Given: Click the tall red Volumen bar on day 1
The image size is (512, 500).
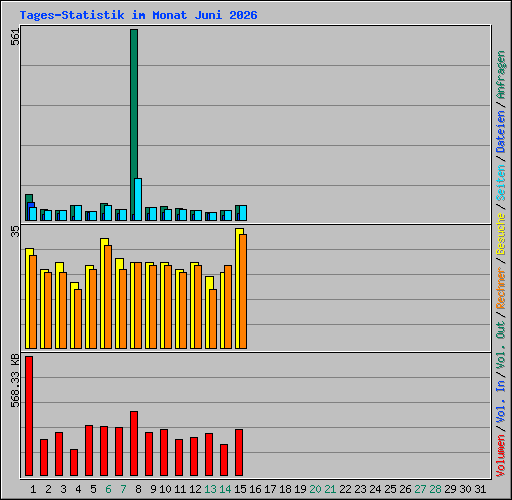Looking at the screenshot, I should (29, 416).
